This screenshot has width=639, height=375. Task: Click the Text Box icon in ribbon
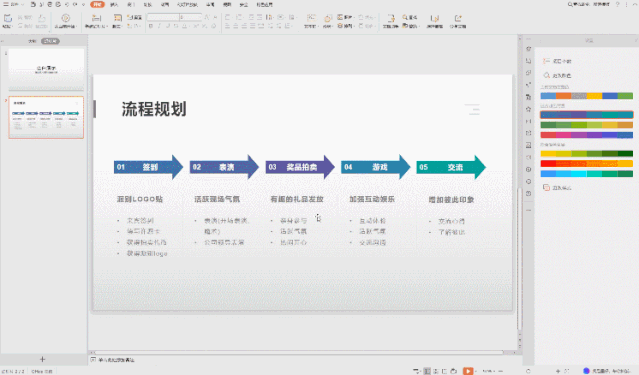click(x=311, y=18)
